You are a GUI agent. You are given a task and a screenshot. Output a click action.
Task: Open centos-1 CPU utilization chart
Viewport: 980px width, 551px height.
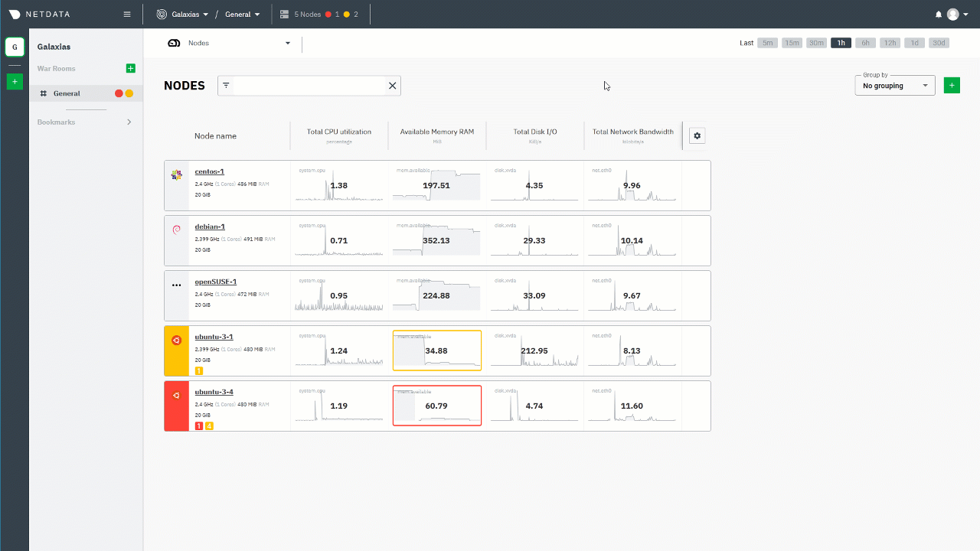click(x=339, y=185)
